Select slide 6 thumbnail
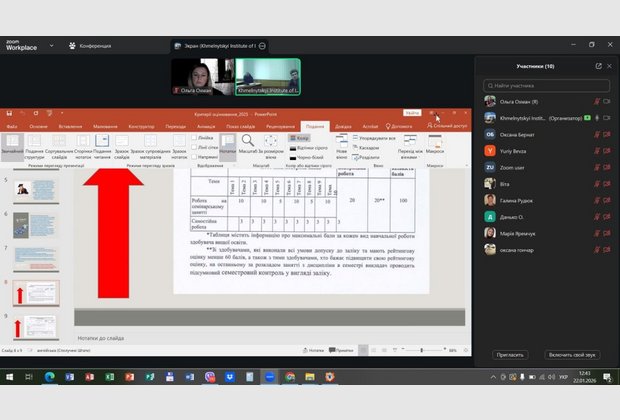 (x=35, y=225)
